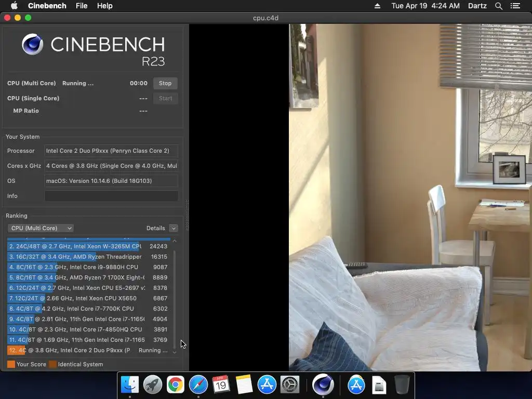Open Trash in the Dock
Viewport: 532px width, 399px height.
402,385
